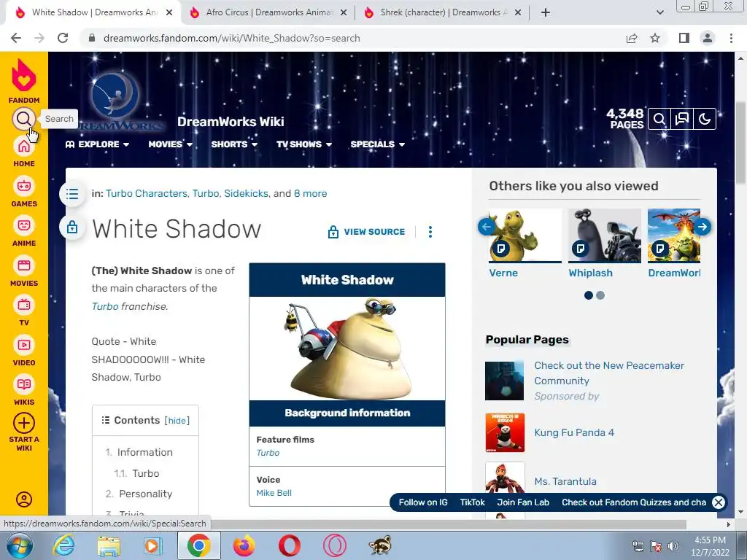This screenshot has height=560, width=747.
Task: Switch to Shrek (character) tab
Action: tap(443, 13)
